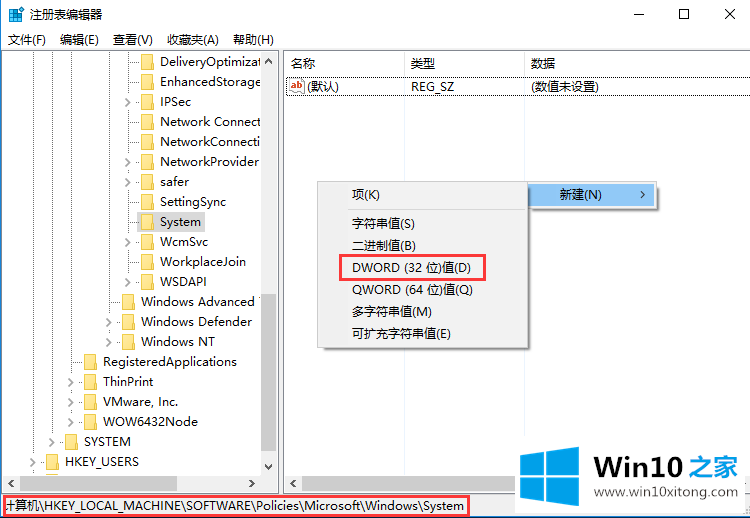Image resolution: width=750 pixels, height=518 pixels.
Task: Expand the IPSec tree node
Action: point(127,102)
